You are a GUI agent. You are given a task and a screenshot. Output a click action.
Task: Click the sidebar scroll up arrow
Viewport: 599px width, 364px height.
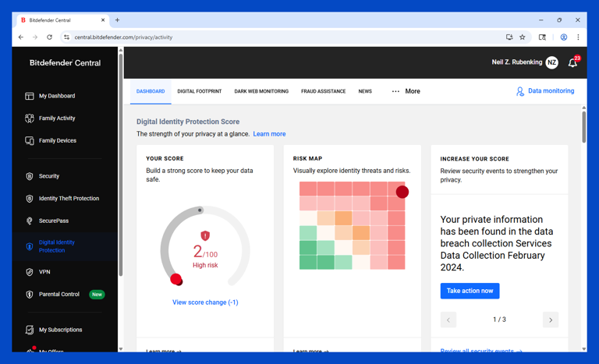coord(121,50)
